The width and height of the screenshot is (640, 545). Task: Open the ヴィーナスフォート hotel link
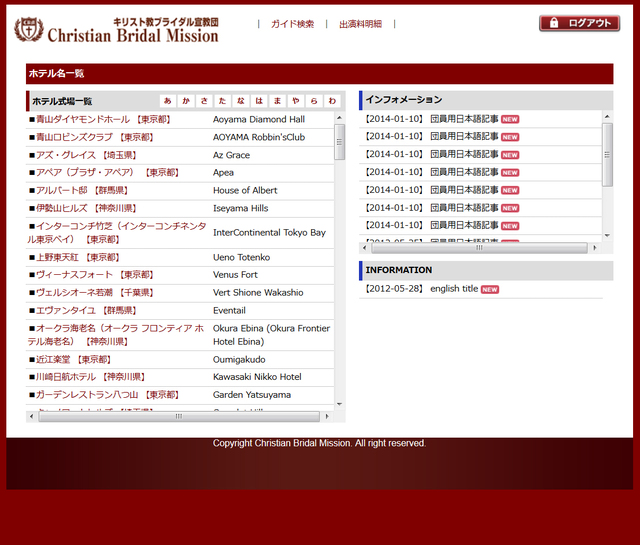tap(73, 275)
